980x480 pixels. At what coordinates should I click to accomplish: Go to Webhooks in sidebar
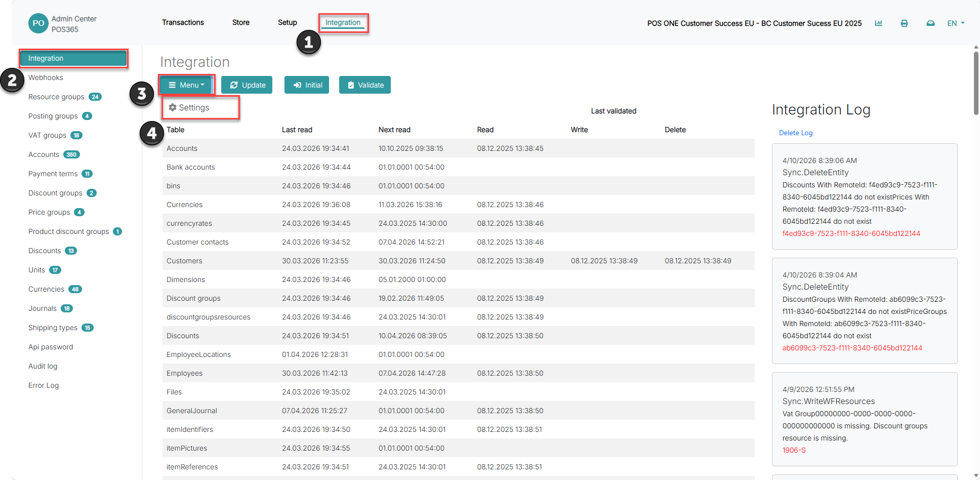(46, 77)
